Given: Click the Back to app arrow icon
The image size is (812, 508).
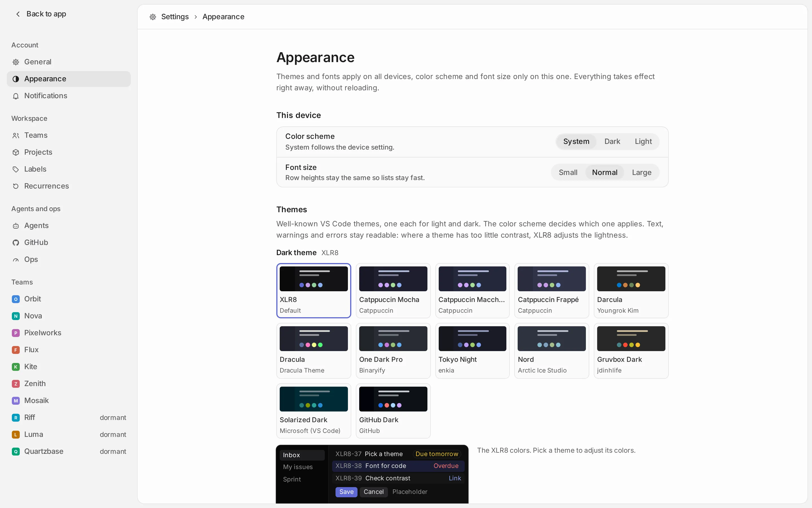Looking at the screenshot, I should pos(18,14).
